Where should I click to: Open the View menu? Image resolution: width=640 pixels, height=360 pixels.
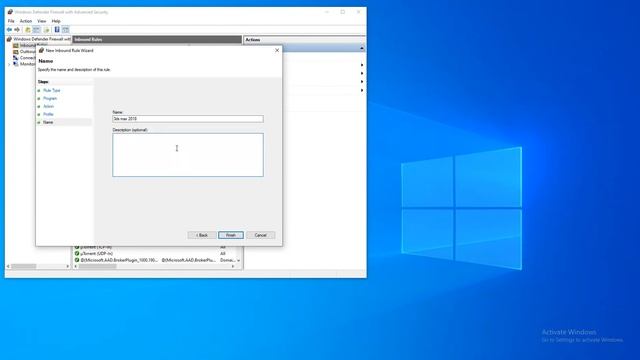[x=42, y=21]
